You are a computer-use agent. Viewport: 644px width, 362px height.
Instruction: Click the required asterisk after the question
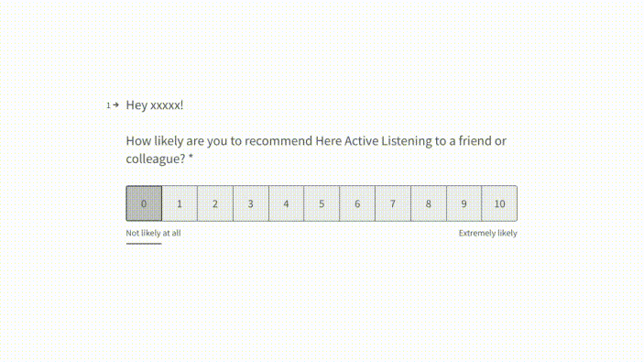(191, 157)
